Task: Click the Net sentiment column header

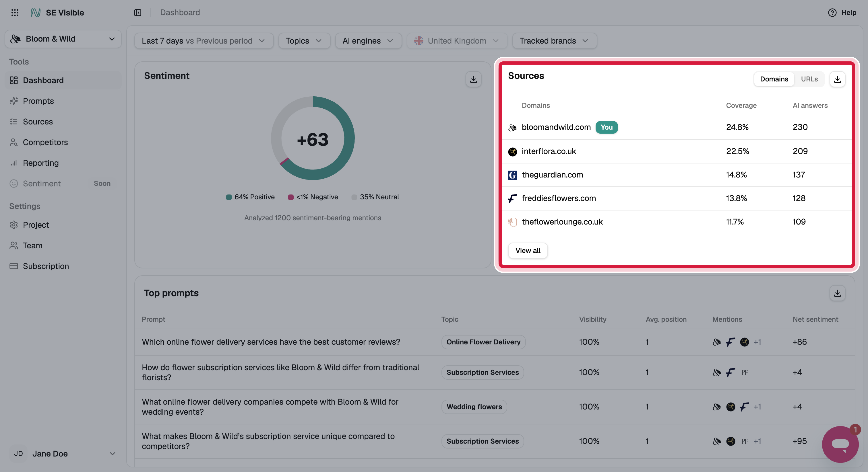Action: [x=815, y=319]
